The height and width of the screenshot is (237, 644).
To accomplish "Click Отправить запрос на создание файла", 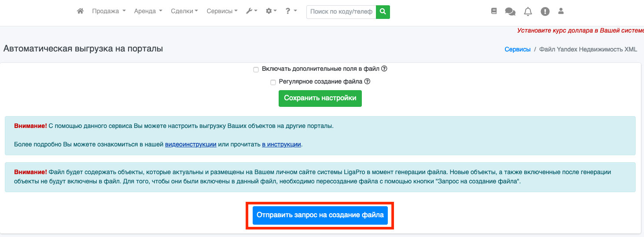I will point(320,215).
